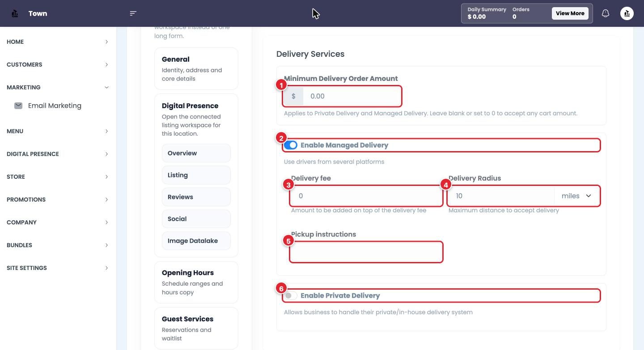Expand the HOME sidebar section
The width and height of the screenshot is (644, 350).
57,42
